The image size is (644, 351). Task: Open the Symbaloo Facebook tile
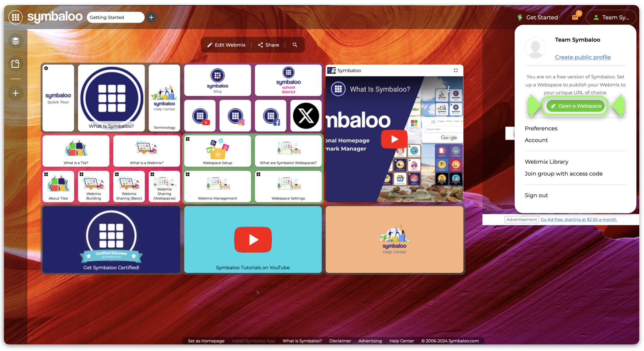271,116
